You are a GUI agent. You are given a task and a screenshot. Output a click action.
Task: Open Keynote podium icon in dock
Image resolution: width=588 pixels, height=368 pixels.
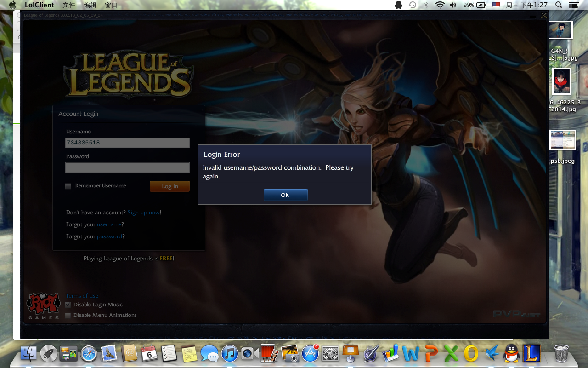pyautogui.click(x=351, y=353)
